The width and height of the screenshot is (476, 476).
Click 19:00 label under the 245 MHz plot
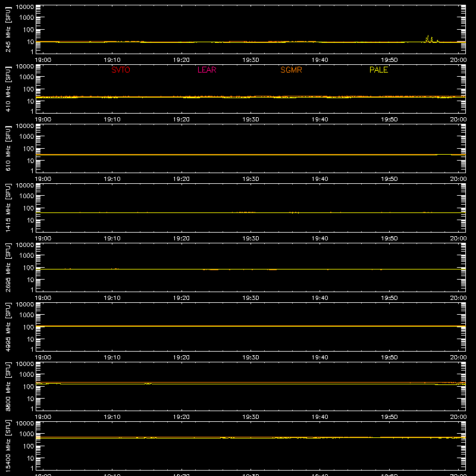pos(43,60)
